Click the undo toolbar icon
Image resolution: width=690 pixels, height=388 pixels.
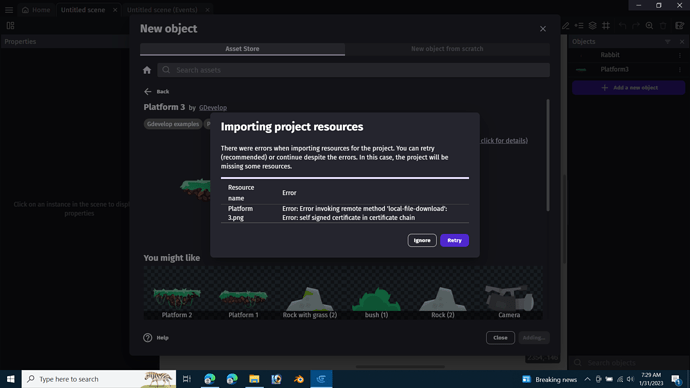(x=622, y=26)
